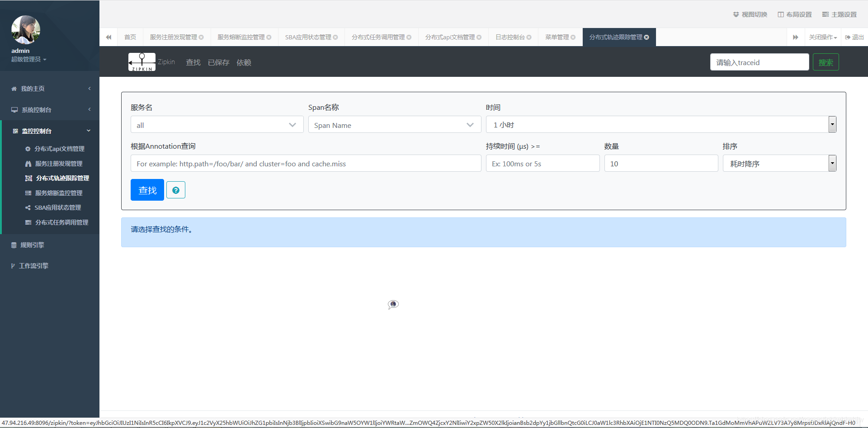Open 布局设置 layout settings
The width and height of the screenshot is (868, 428).
coord(795,14)
